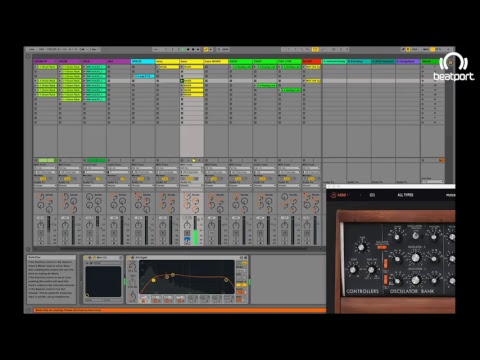Toggle orange Oscillator Modulation switch in Mini V
This screenshot has height=360, width=480.
[382, 247]
